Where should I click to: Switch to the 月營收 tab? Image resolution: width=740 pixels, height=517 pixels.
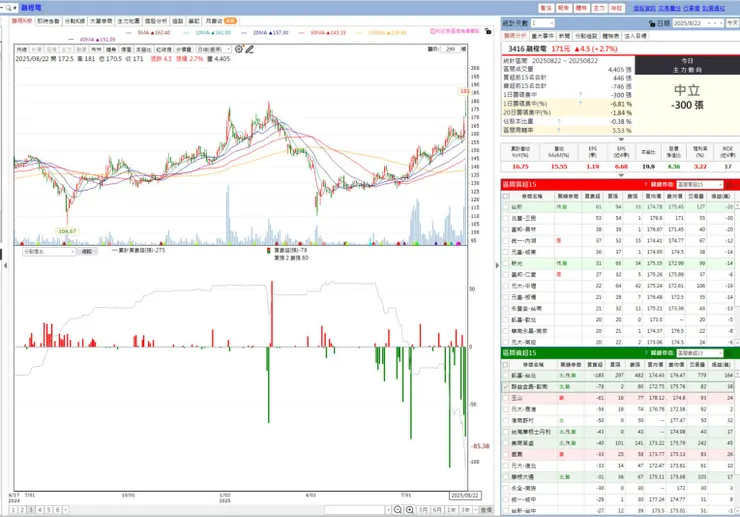[x=220, y=21]
